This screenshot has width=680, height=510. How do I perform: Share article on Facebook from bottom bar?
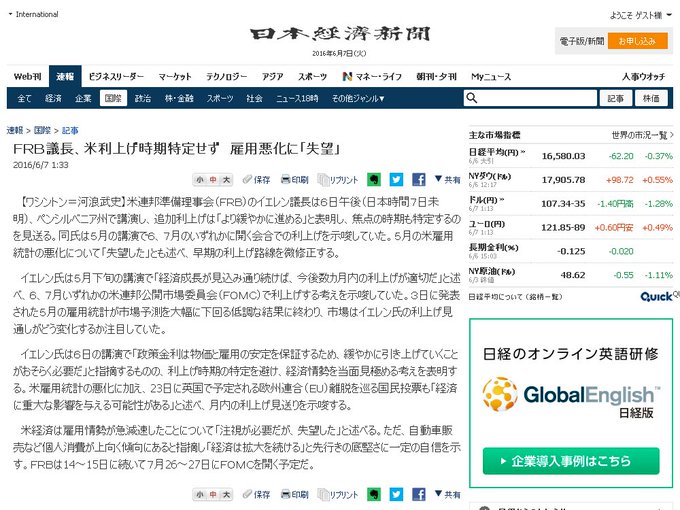click(418, 494)
